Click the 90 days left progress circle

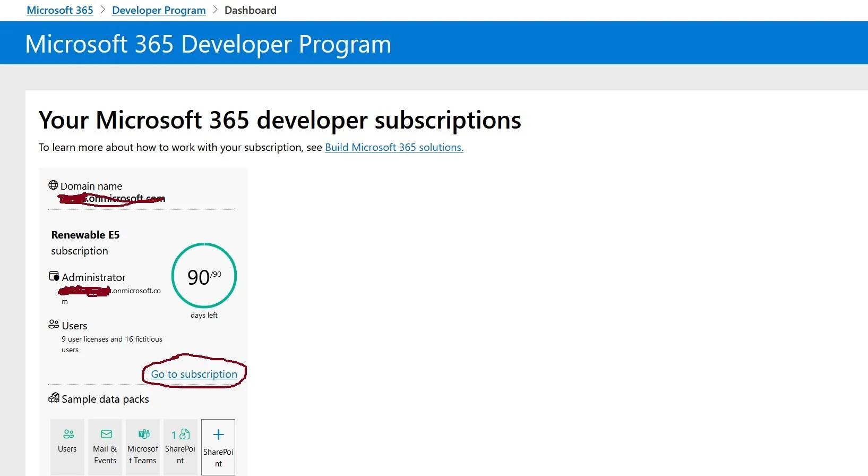coord(204,276)
